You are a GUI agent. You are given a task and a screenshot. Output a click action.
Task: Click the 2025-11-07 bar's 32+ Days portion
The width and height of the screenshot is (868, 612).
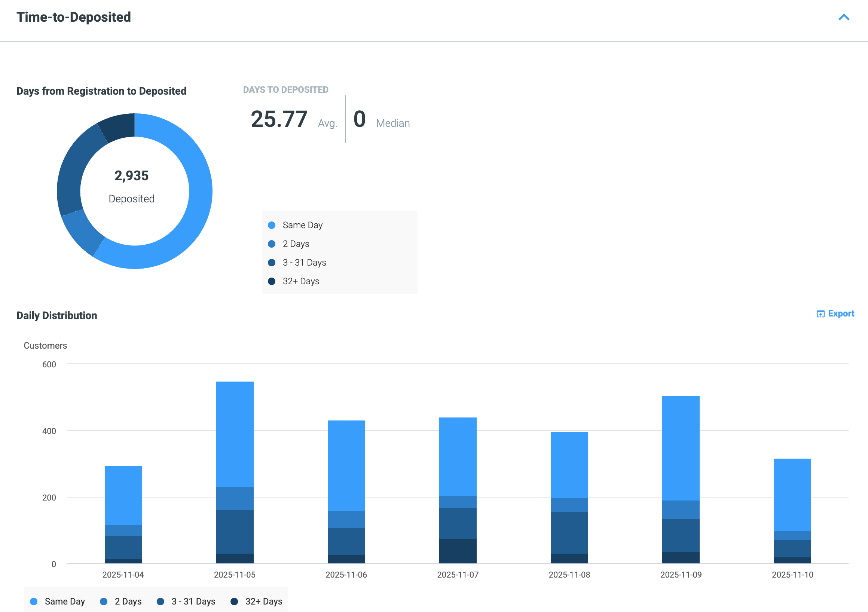pos(458,551)
